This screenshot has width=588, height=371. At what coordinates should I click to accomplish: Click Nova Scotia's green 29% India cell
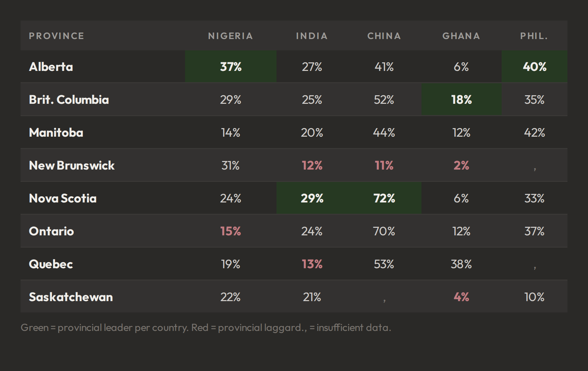(312, 198)
